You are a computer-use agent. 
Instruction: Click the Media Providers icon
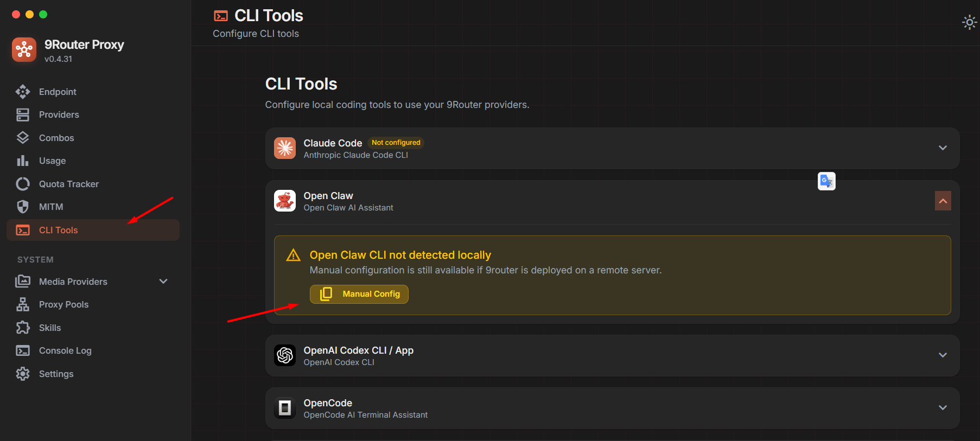(23, 282)
